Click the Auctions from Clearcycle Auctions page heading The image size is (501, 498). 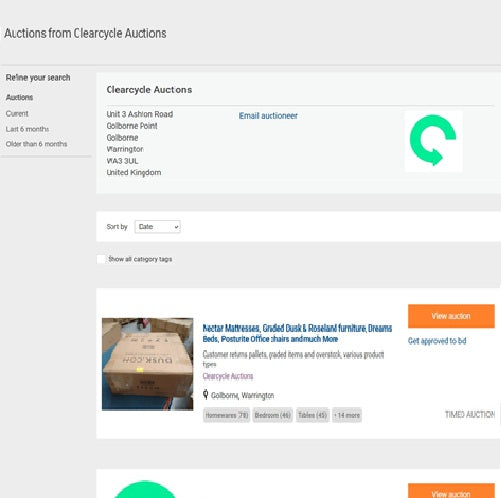[x=85, y=33]
